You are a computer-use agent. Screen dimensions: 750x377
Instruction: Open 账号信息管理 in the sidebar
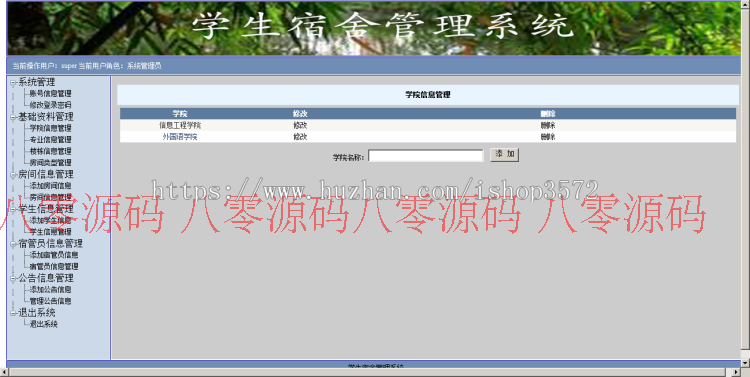pyautogui.click(x=50, y=94)
